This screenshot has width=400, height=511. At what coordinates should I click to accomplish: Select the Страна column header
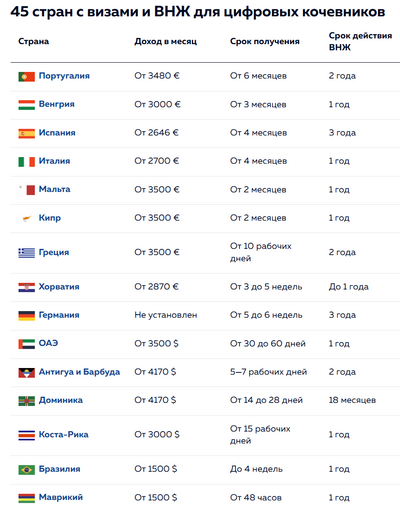coord(33,41)
